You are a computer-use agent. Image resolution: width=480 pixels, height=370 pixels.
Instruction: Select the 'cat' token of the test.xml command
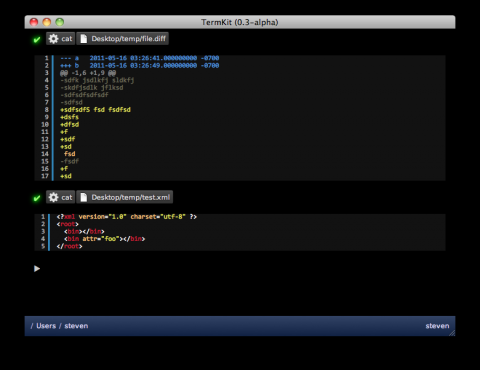click(x=61, y=197)
